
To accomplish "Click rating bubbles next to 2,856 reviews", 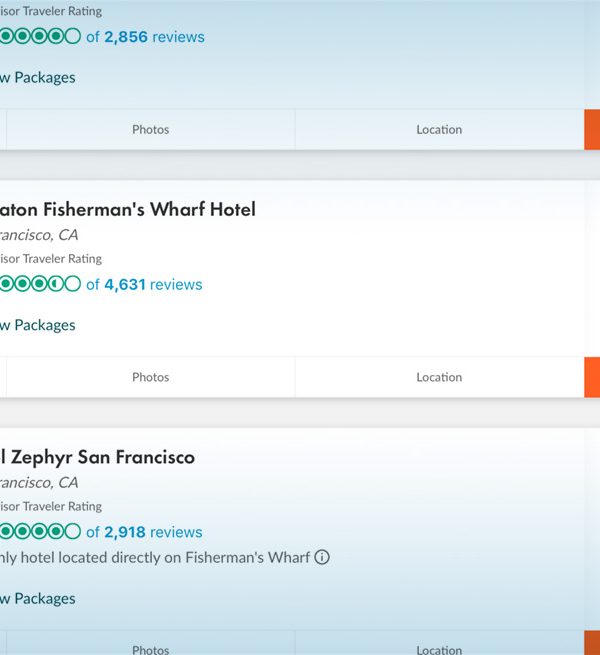I will (x=40, y=36).
